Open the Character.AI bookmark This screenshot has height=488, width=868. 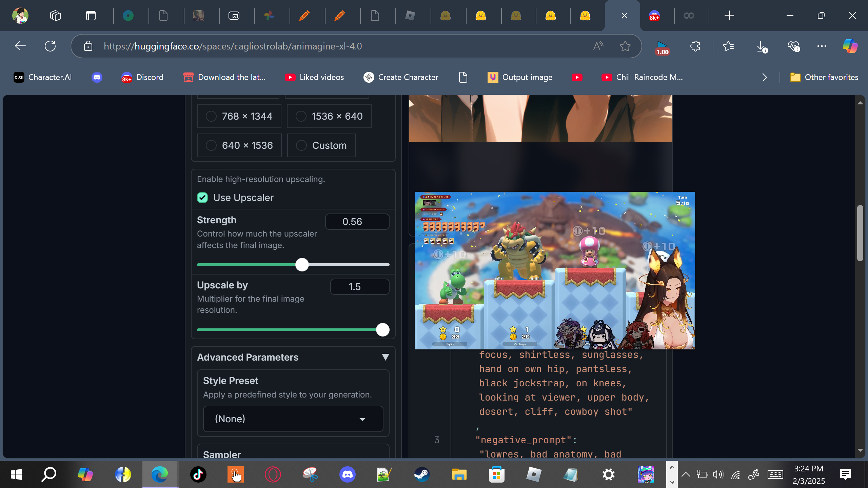coord(43,77)
